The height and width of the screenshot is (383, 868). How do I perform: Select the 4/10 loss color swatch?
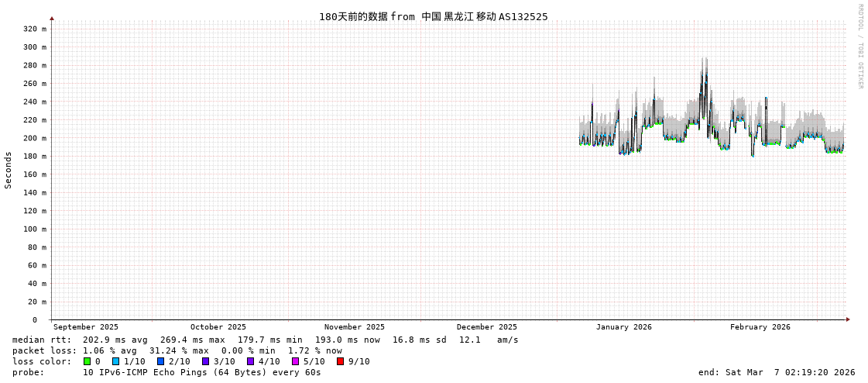coord(250,361)
